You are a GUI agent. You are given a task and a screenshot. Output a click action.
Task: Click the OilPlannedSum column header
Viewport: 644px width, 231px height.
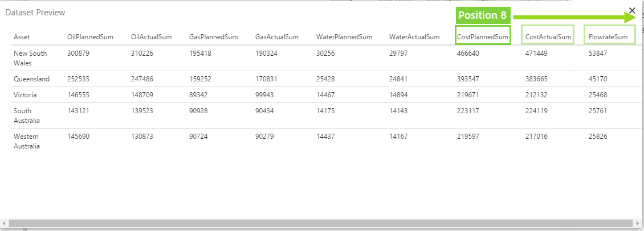(x=90, y=37)
